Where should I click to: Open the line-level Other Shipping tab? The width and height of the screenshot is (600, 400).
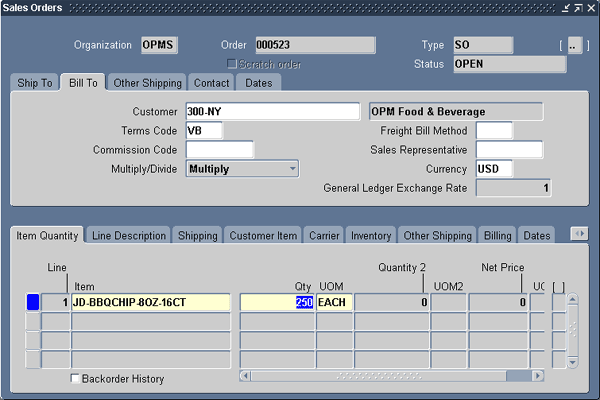(437, 235)
